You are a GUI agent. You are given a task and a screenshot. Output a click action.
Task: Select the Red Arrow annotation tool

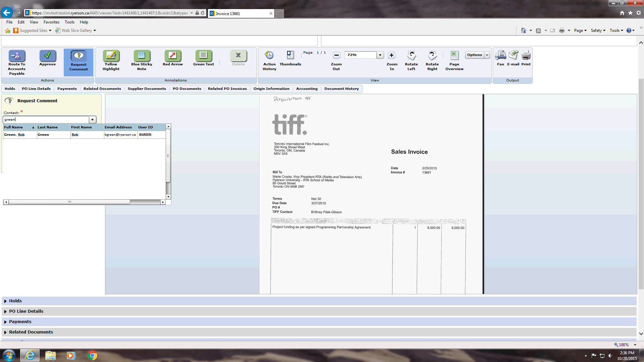172,56
